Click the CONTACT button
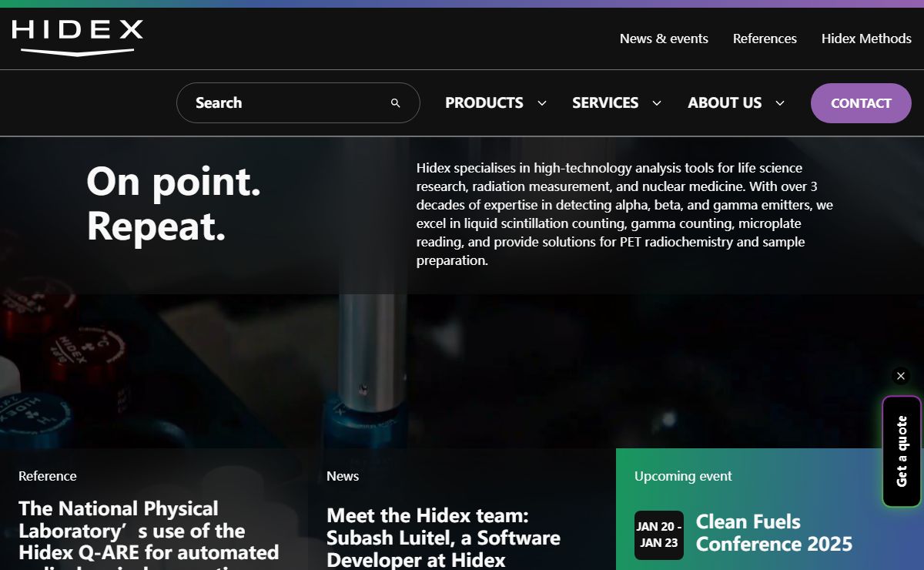The width and height of the screenshot is (924, 570). tap(861, 103)
